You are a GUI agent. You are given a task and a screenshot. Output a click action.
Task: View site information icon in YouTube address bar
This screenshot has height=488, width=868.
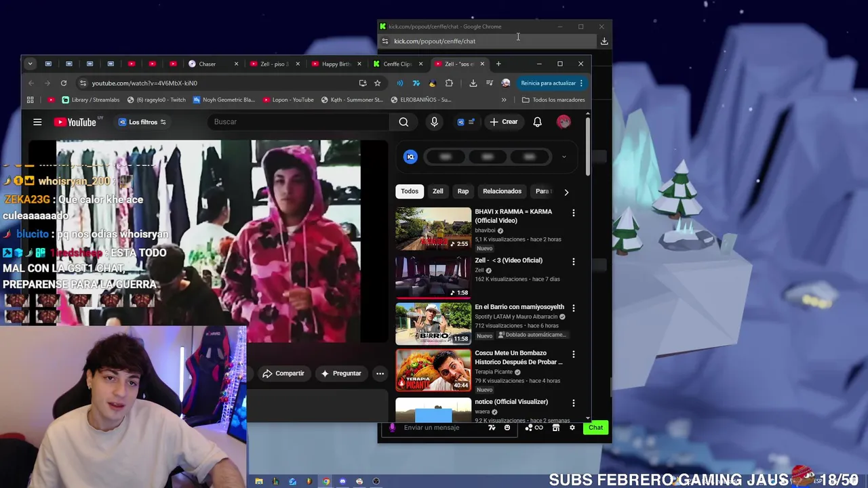pyautogui.click(x=83, y=83)
